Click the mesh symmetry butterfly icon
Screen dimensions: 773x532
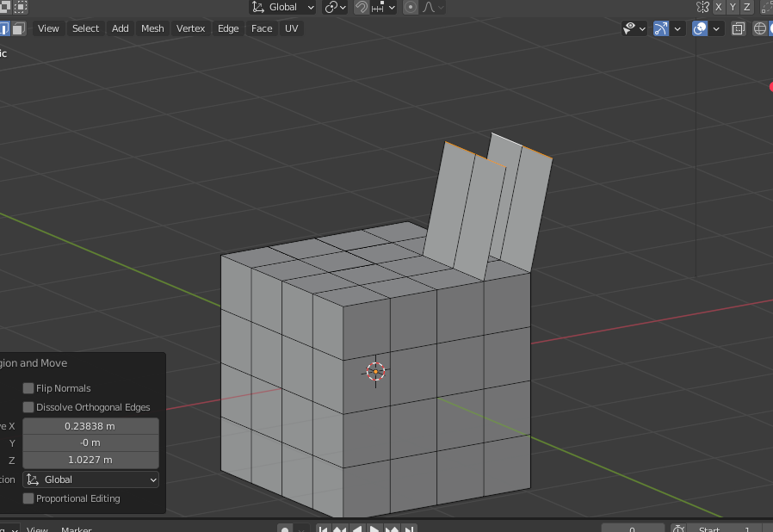702,7
